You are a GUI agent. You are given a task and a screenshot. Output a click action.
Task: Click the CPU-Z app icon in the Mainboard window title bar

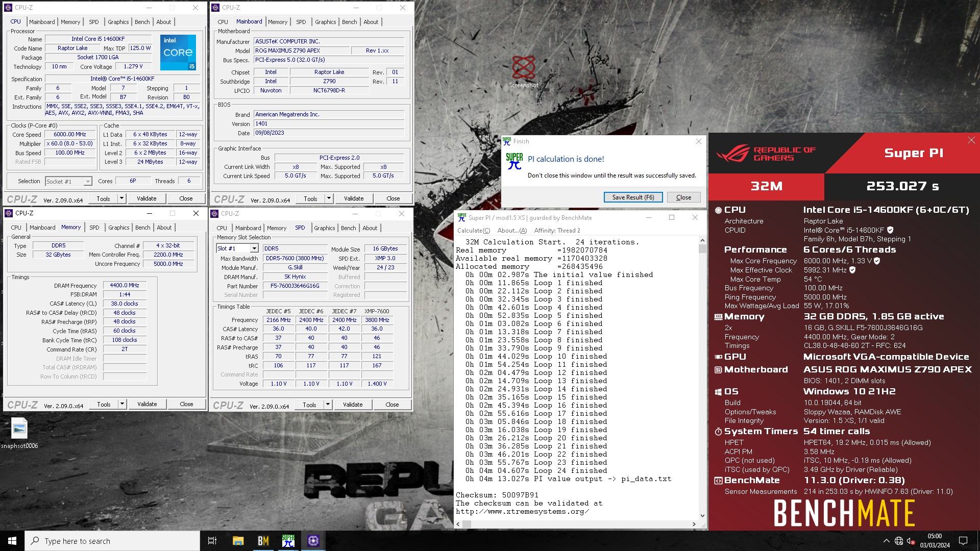coord(216,8)
